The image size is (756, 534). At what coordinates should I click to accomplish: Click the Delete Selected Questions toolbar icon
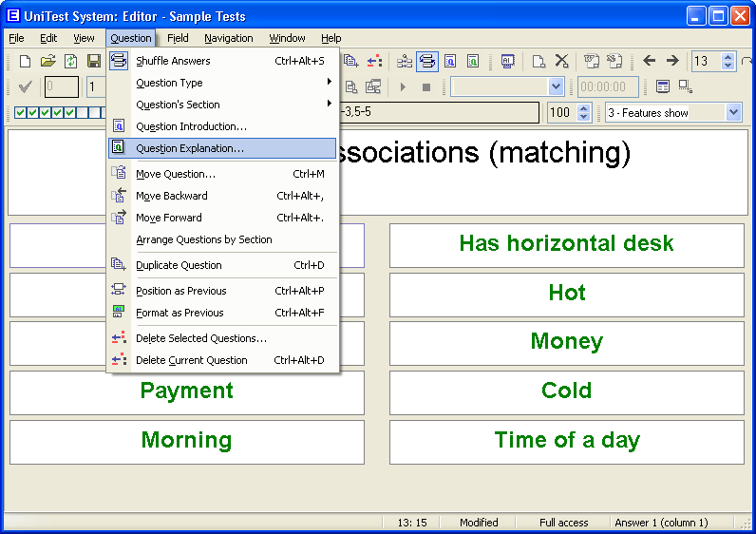(x=374, y=61)
